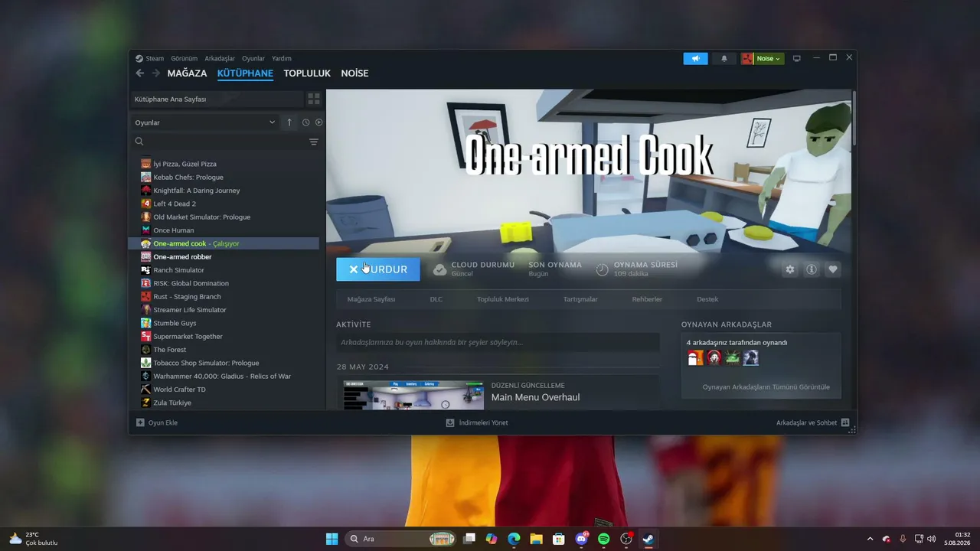Viewport: 980px width, 551px height.
Task: Click the add game plus icon
Action: coord(140,422)
